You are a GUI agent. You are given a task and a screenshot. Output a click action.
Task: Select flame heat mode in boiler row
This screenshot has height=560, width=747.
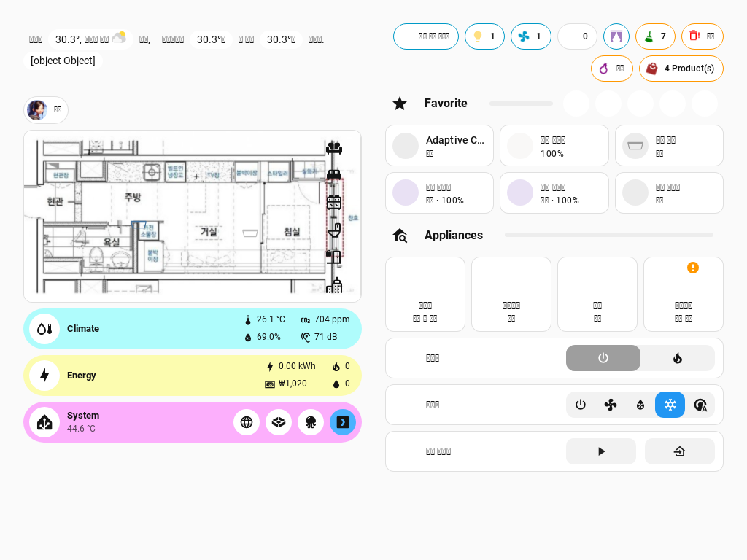[678, 358]
